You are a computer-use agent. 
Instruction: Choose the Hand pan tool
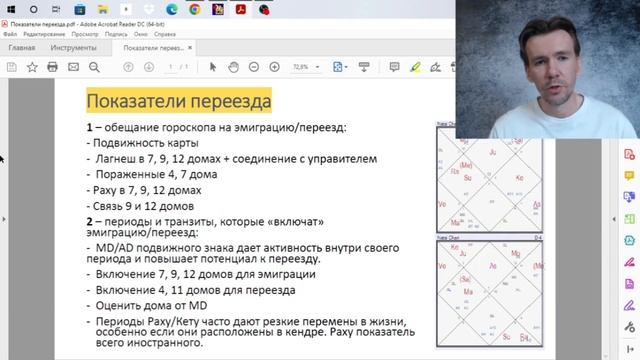[x=233, y=67]
